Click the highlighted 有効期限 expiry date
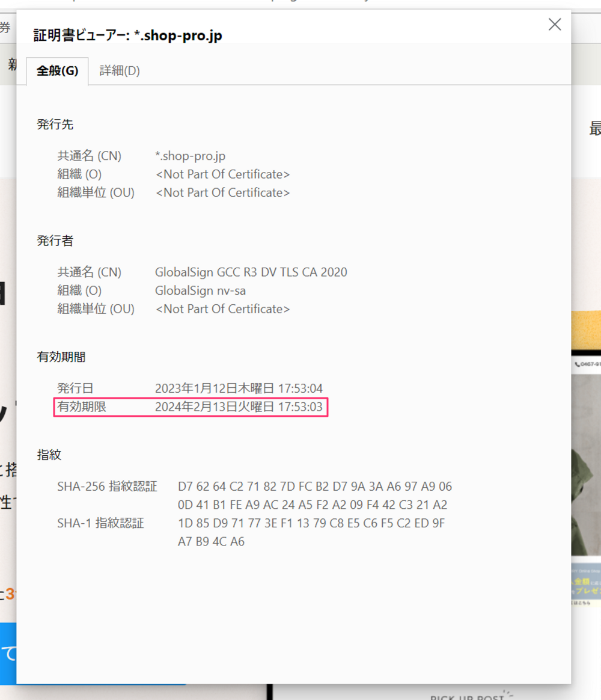 coord(239,407)
